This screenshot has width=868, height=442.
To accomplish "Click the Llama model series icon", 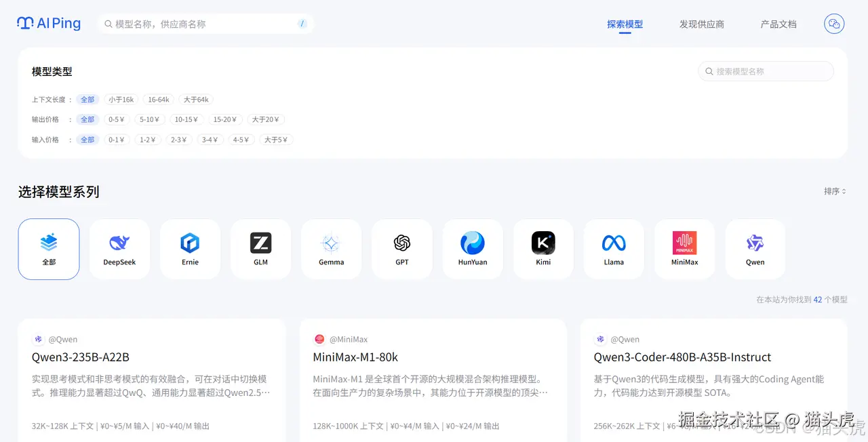I will pyautogui.click(x=613, y=249).
